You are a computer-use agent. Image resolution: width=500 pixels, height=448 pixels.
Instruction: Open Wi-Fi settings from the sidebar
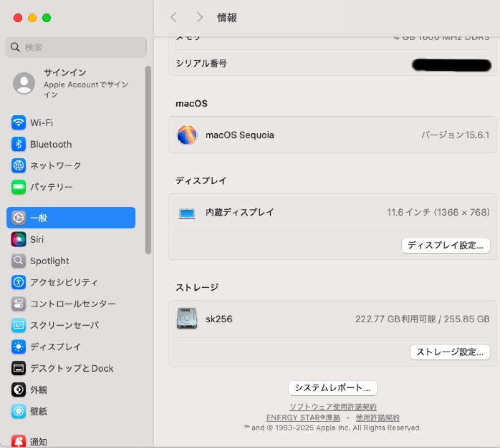click(42, 123)
